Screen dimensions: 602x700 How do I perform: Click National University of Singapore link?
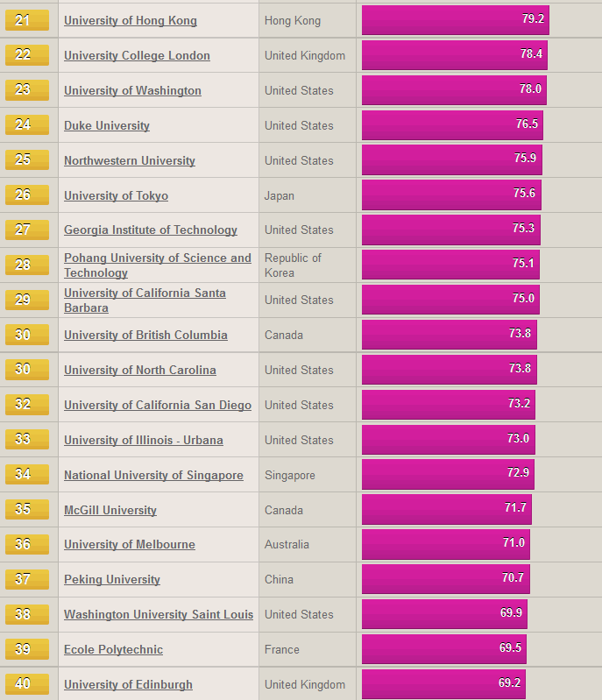click(x=153, y=475)
